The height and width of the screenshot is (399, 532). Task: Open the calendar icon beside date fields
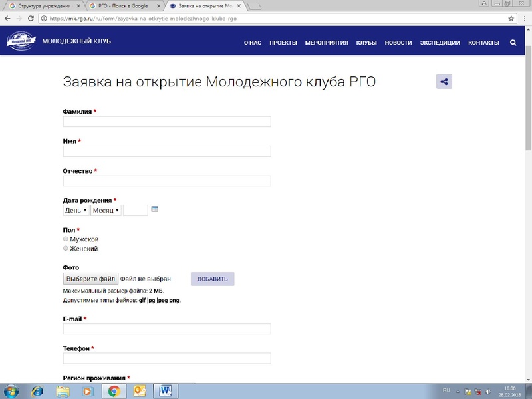(156, 210)
